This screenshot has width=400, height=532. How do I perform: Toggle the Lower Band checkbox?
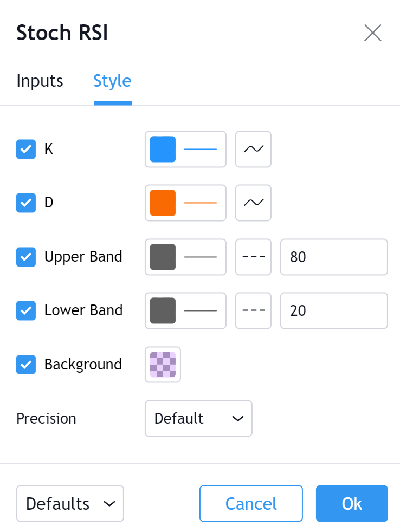click(x=26, y=310)
